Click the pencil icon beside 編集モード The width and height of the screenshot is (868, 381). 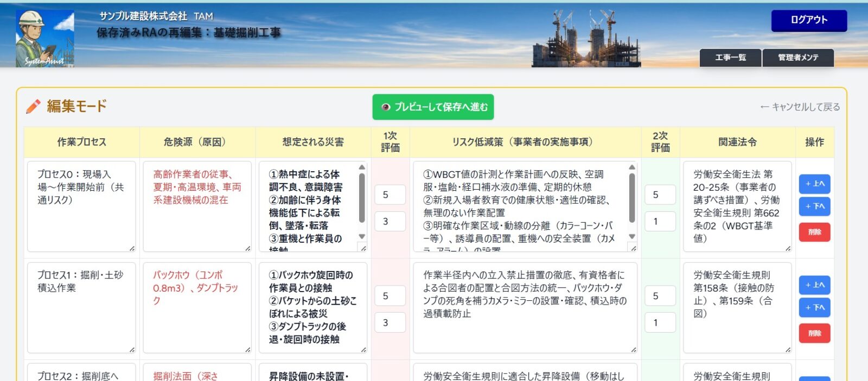pyautogui.click(x=33, y=106)
